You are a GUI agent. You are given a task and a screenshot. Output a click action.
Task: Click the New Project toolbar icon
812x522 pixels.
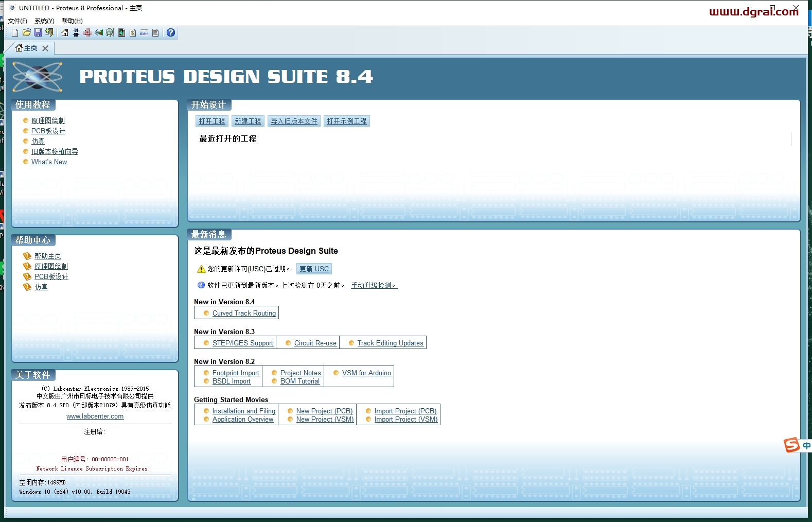click(x=15, y=32)
